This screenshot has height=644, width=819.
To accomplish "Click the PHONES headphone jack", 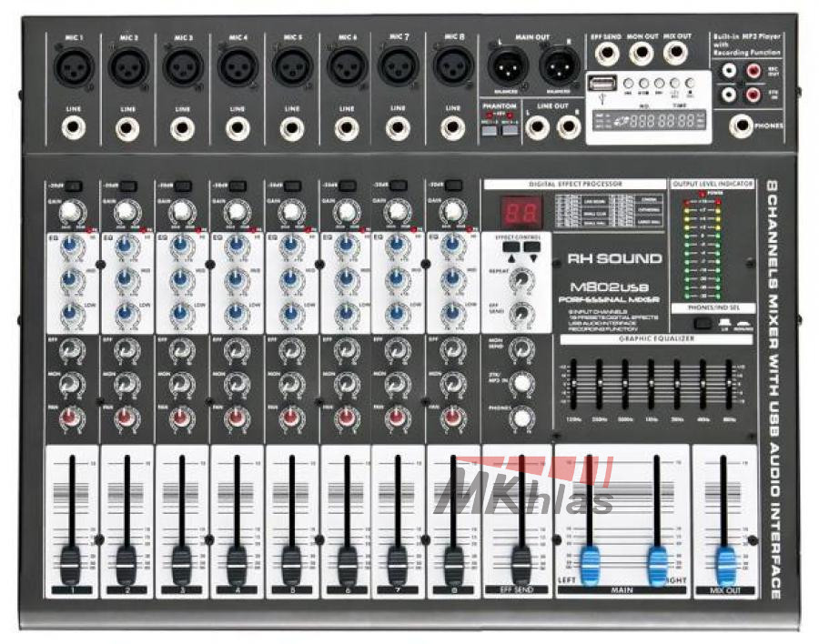I will [741, 126].
